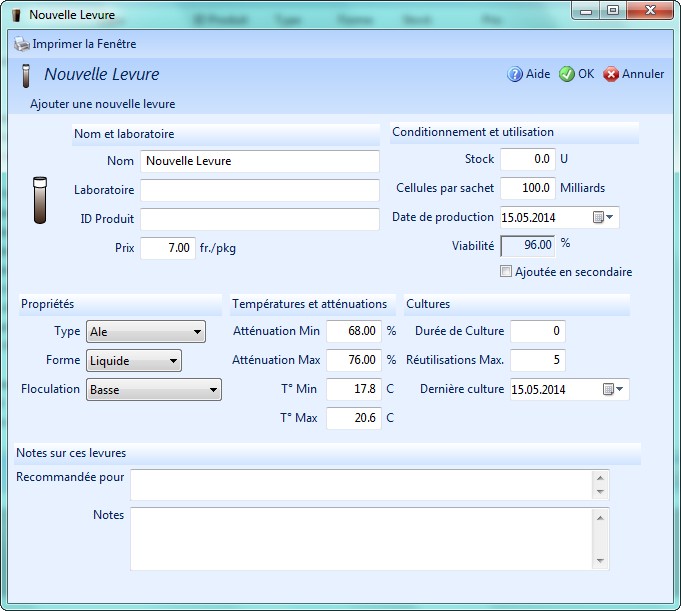Select the Prix value field
Viewport: 681px width, 611px height.
pos(167,248)
